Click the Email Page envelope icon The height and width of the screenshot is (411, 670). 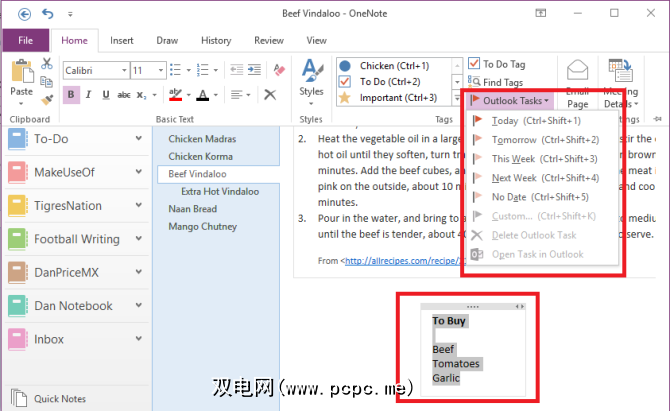pos(577,70)
